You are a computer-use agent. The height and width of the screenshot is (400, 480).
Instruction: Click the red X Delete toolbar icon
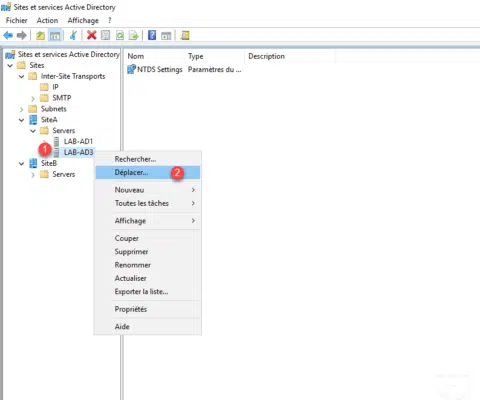[91, 35]
